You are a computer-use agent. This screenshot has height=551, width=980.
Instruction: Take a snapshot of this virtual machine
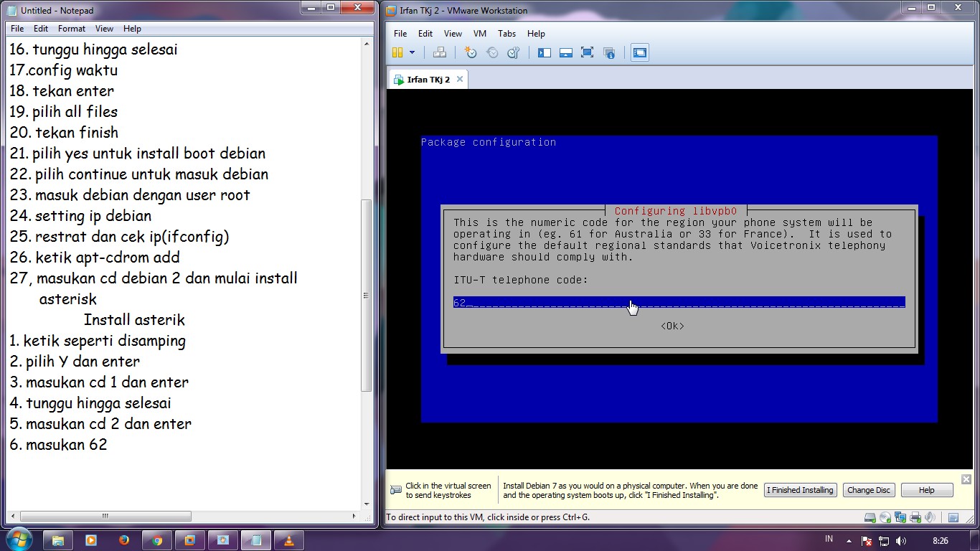coord(471,52)
